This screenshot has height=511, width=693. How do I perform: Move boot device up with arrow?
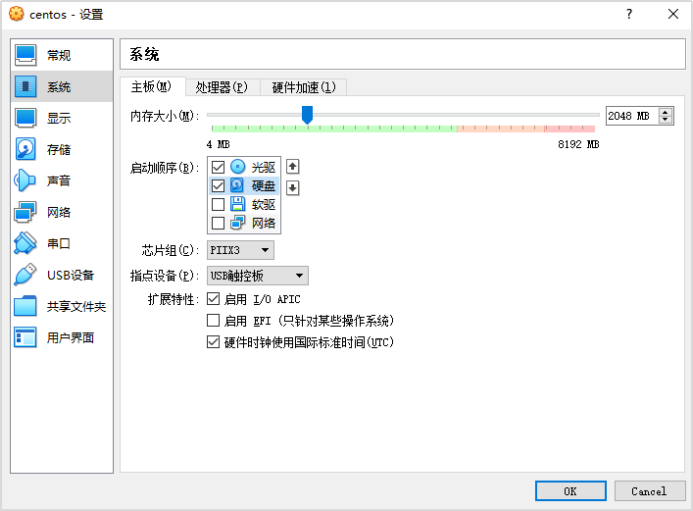[293, 167]
